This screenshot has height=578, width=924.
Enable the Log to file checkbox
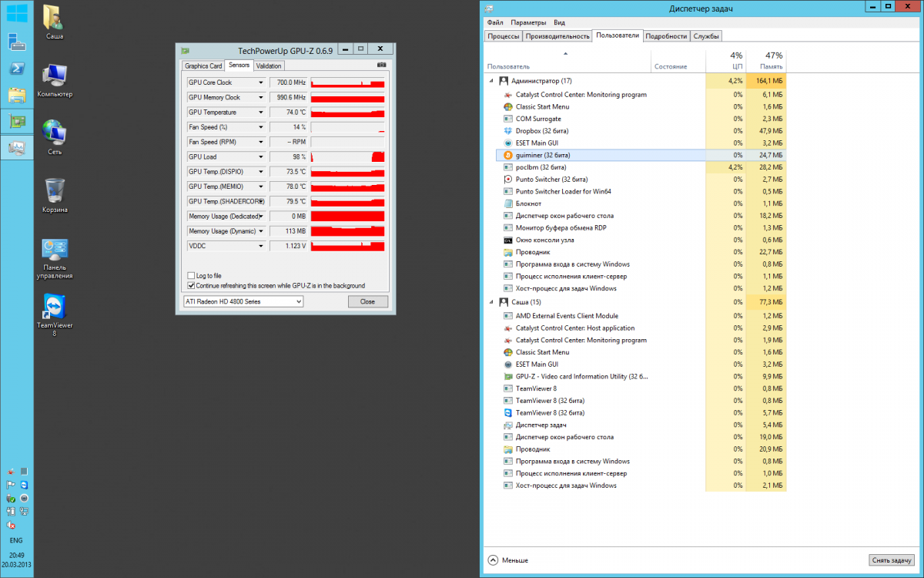(x=191, y=275)
